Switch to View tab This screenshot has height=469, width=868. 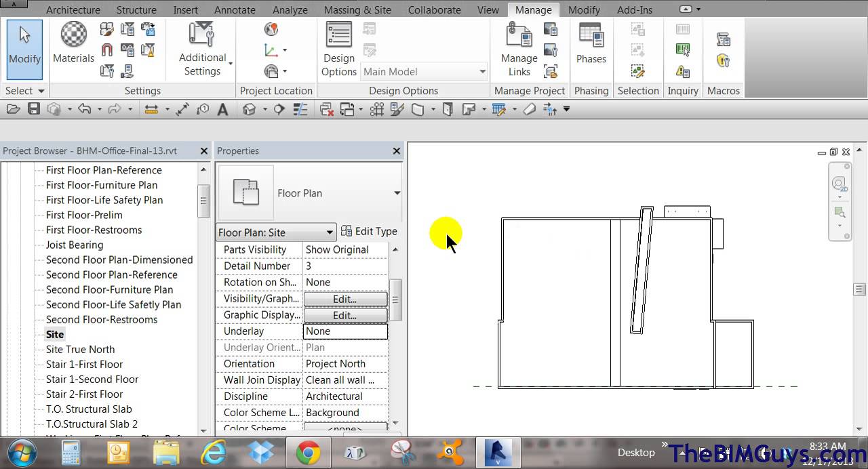(488, 9)
